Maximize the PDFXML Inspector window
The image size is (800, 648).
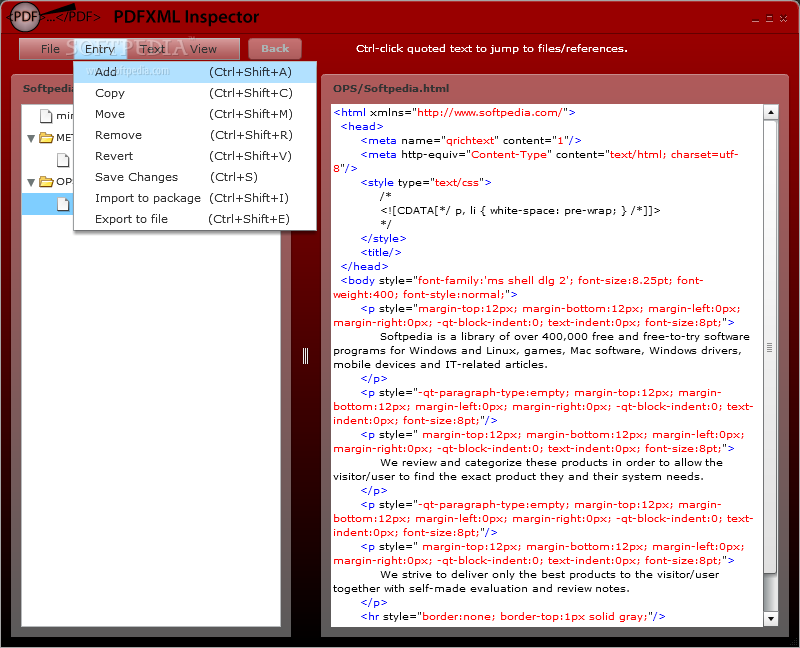[x=769, y=19]
